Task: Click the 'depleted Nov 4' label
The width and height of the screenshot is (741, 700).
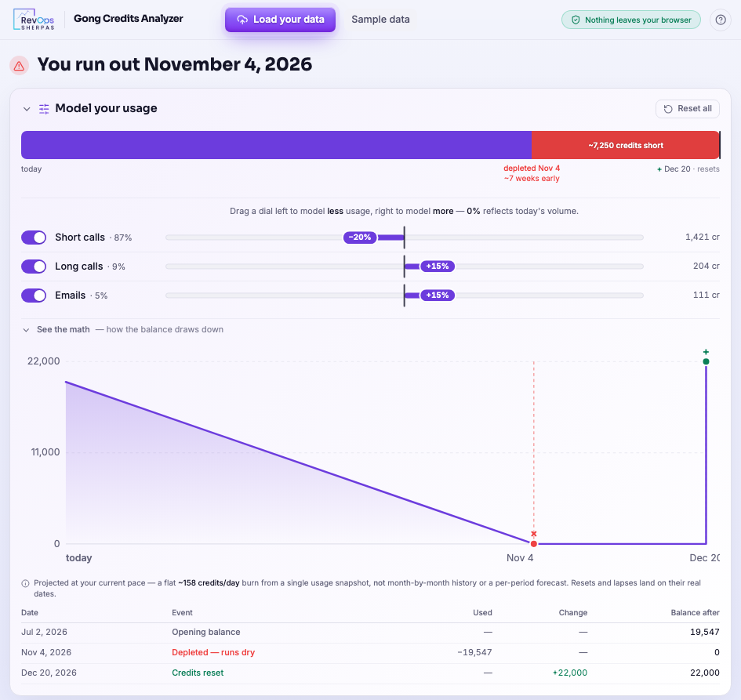Action: point(532,169)
